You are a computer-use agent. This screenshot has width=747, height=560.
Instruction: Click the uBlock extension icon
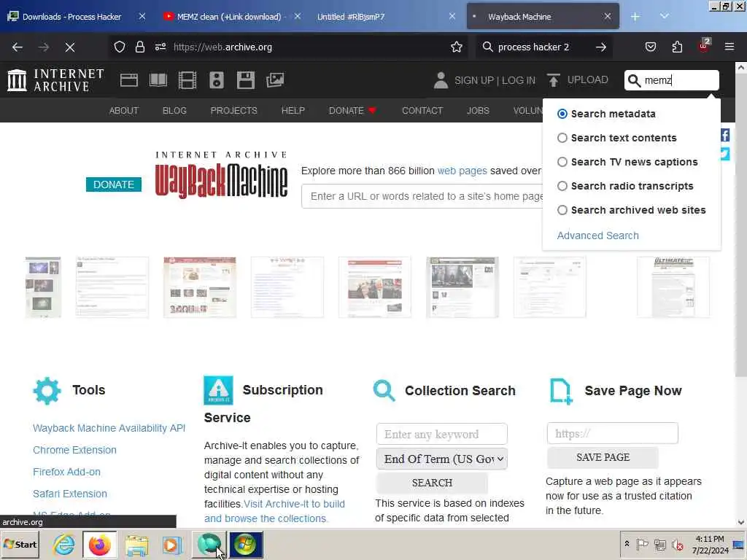pyautogui.click(x=704, y=46)
